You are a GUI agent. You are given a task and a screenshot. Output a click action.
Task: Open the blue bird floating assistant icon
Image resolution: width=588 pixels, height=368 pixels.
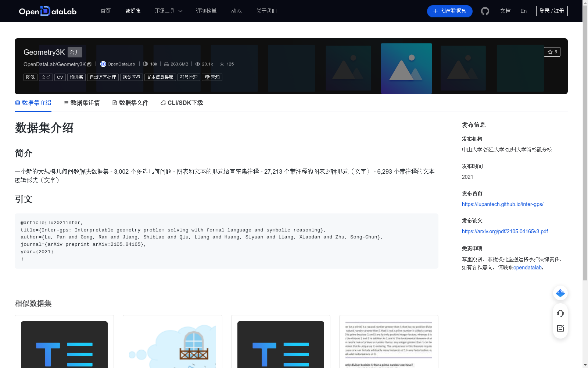560,293
